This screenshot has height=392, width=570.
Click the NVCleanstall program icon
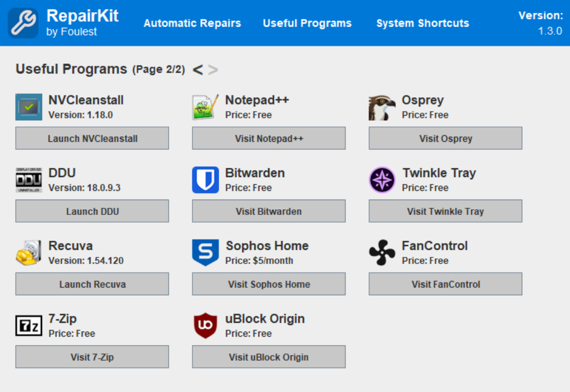click(x=29, y=107)
